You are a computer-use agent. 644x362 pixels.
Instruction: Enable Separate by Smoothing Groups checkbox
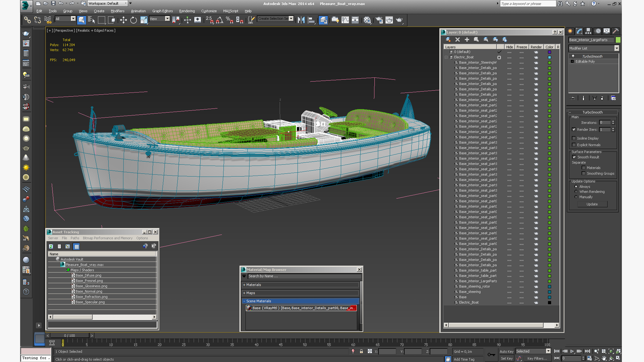[584, 173]
